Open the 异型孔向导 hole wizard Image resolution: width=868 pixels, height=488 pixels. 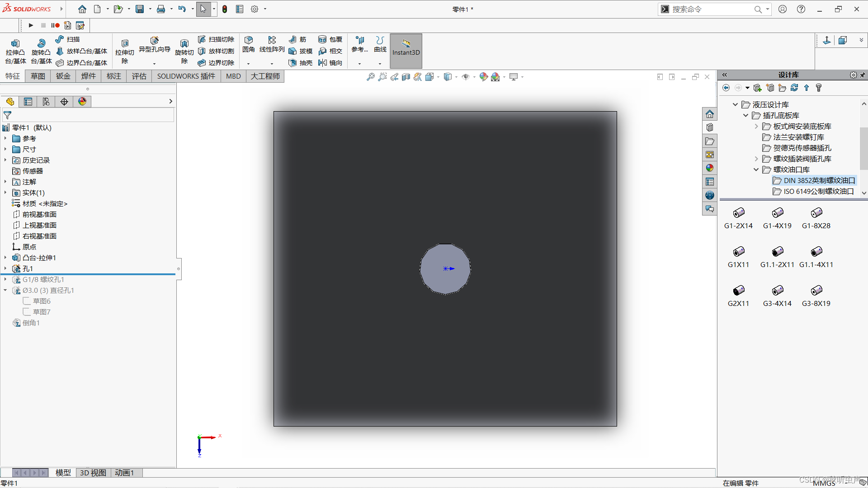click(x=154, y=45)
